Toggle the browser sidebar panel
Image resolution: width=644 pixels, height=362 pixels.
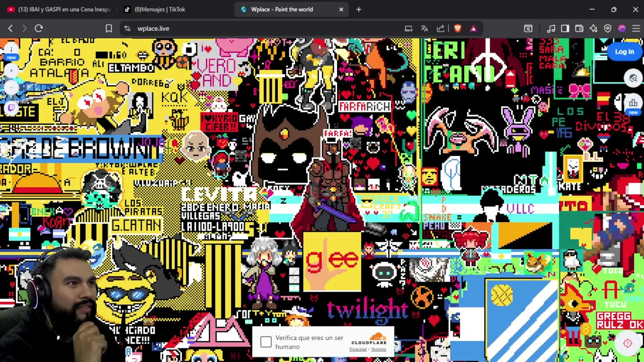[x=565, y=29]
